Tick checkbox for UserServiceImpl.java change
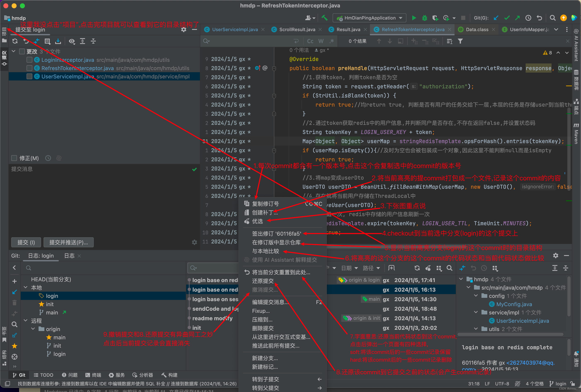The height and width of the screenshot is (392, 581). [29, 77]
